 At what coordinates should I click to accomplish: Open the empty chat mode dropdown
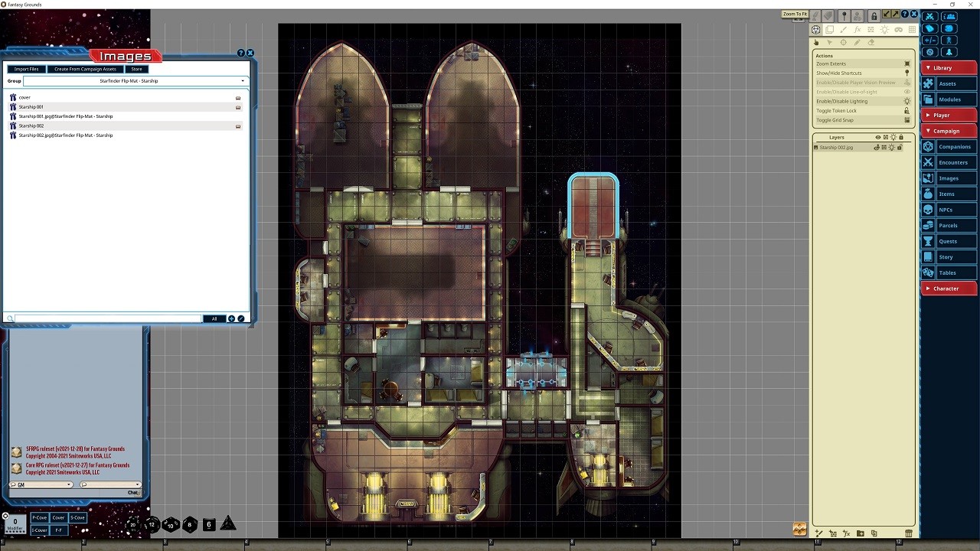pos(110,484)
